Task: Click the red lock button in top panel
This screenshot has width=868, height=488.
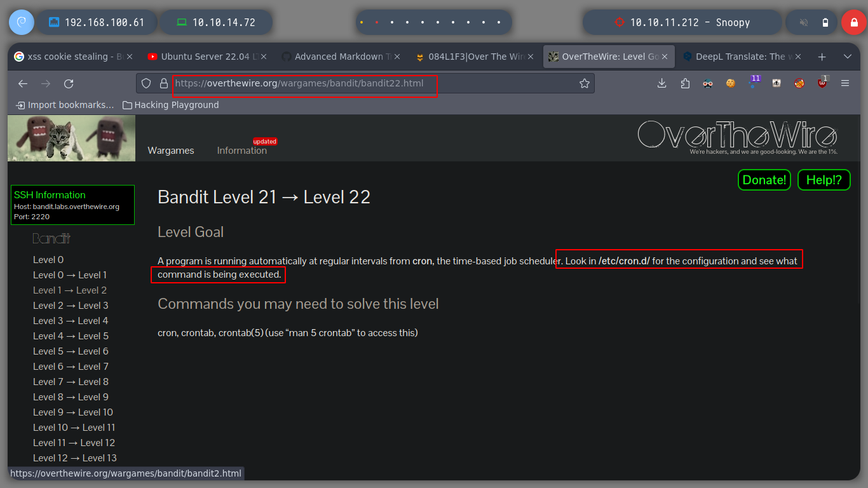Action: click(x=853, y=22)
